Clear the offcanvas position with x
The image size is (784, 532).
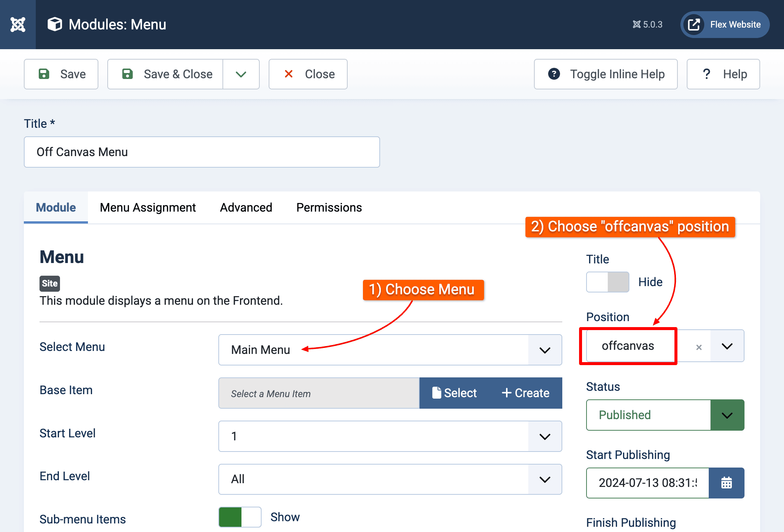point(699,347)
